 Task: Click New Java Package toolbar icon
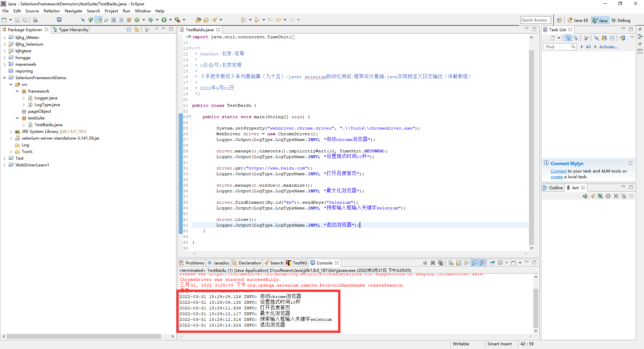pyautogui.click(x=129, y=20)
